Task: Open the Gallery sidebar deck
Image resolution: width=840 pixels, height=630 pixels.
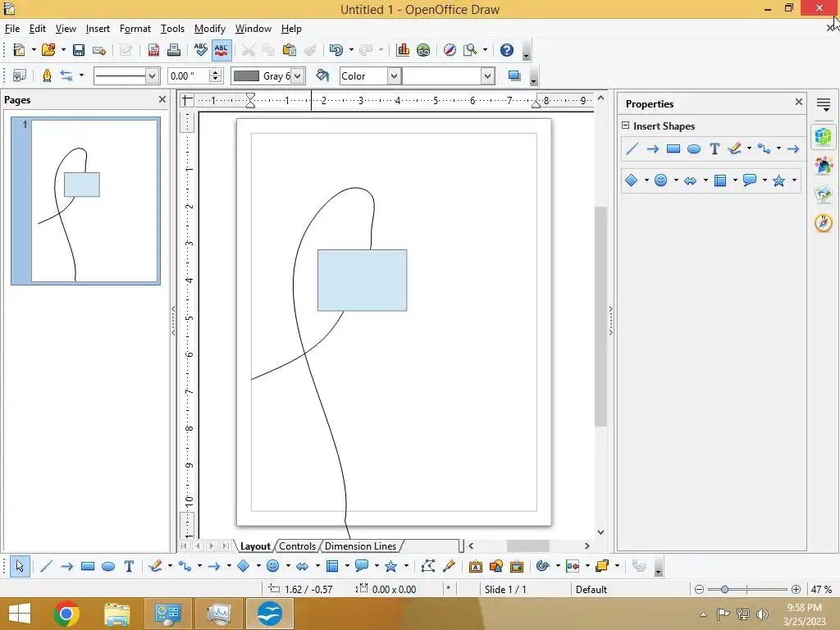Action: click(824, 194)
